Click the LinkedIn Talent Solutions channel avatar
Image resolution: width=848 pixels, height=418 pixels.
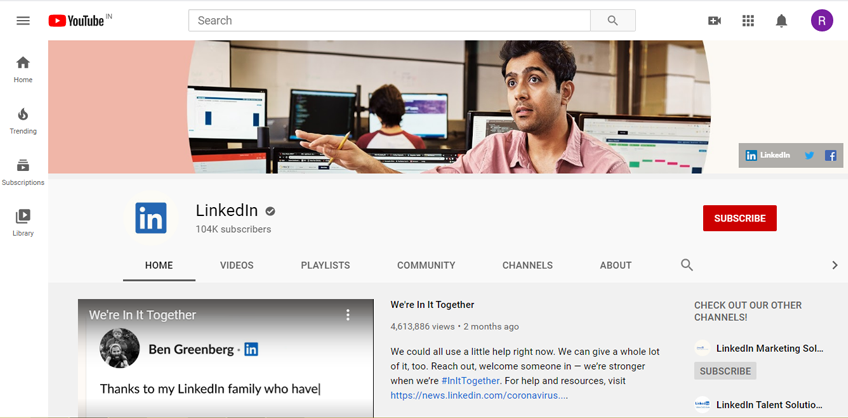[x=703, y=404]
